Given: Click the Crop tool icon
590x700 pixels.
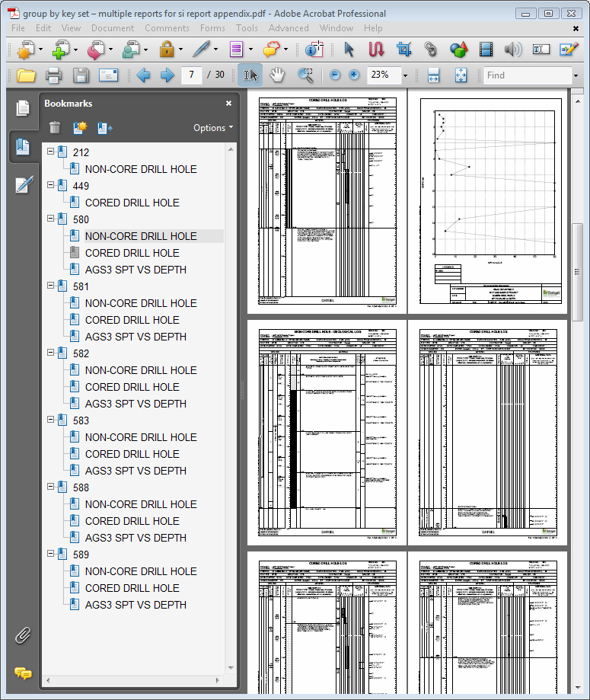Looking at the screenshot, I should click(x=403, y=50).
